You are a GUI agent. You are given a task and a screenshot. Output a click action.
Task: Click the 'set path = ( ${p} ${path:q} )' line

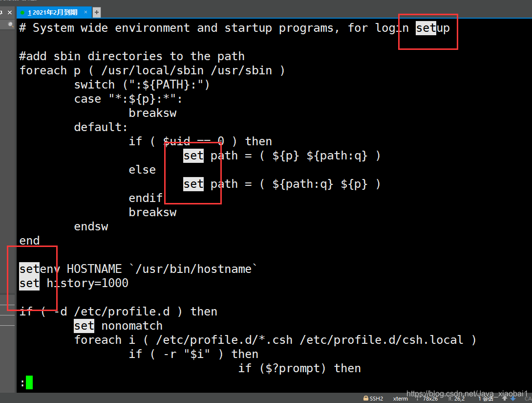tap(282, 156)
